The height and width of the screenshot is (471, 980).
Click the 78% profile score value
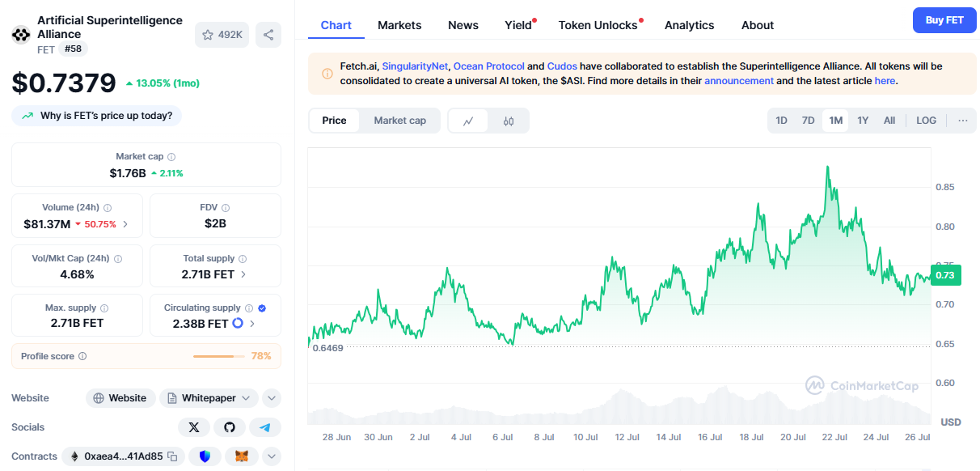[x=261, y=356]
